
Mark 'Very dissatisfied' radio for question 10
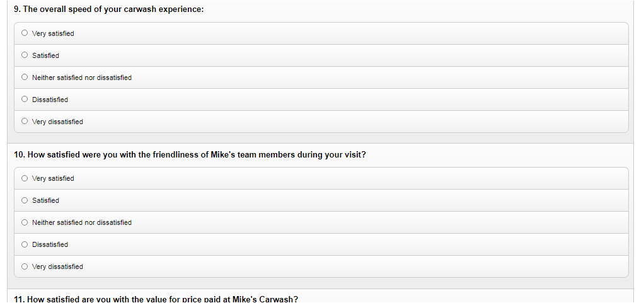(25, 266)
